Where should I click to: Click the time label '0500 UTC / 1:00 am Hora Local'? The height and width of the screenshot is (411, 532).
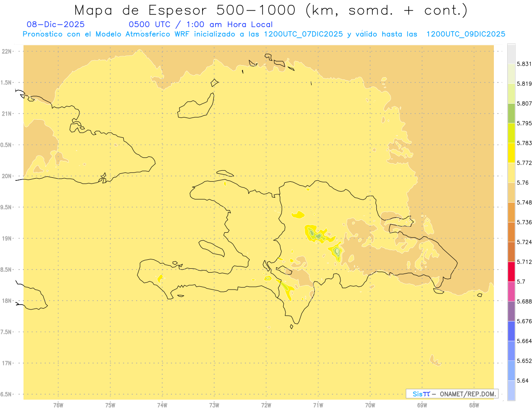[200, 24]
